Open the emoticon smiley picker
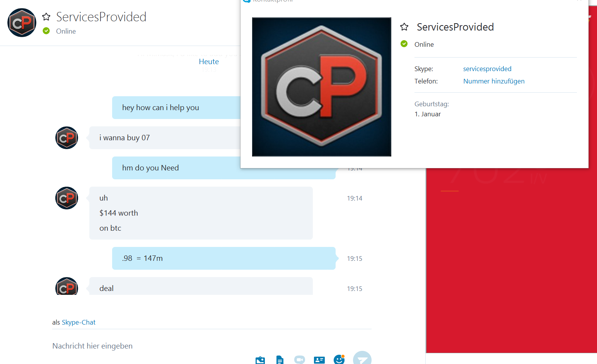This screenshot has height=364, width=597. [339, 359]
